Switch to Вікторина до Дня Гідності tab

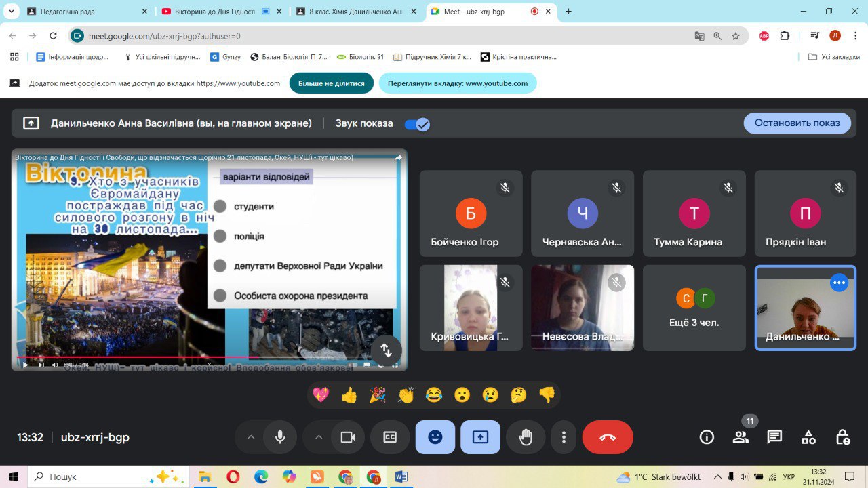(x=222, y=12)
